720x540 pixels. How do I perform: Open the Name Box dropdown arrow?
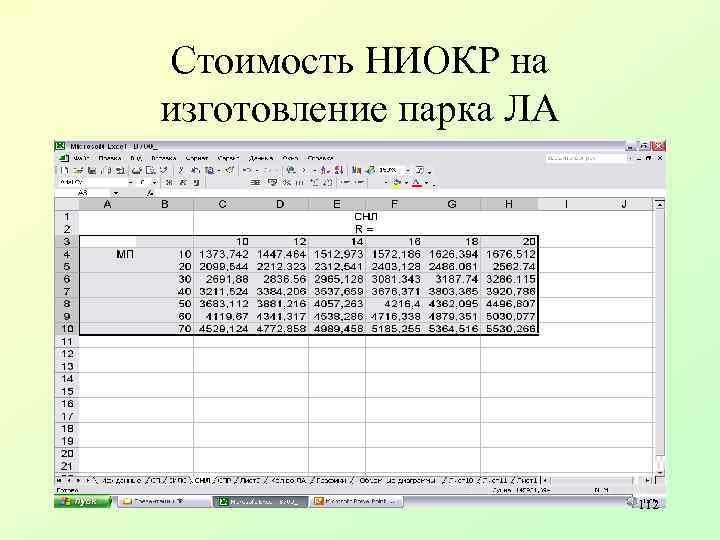(x=116, y=193)
